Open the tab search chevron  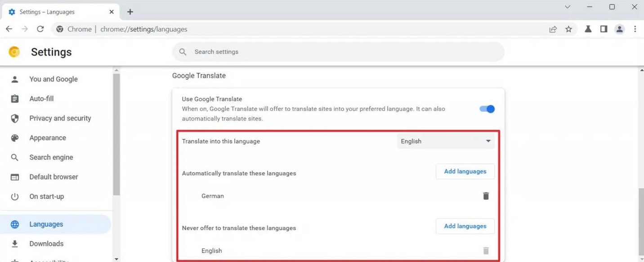tap(568, 7)
